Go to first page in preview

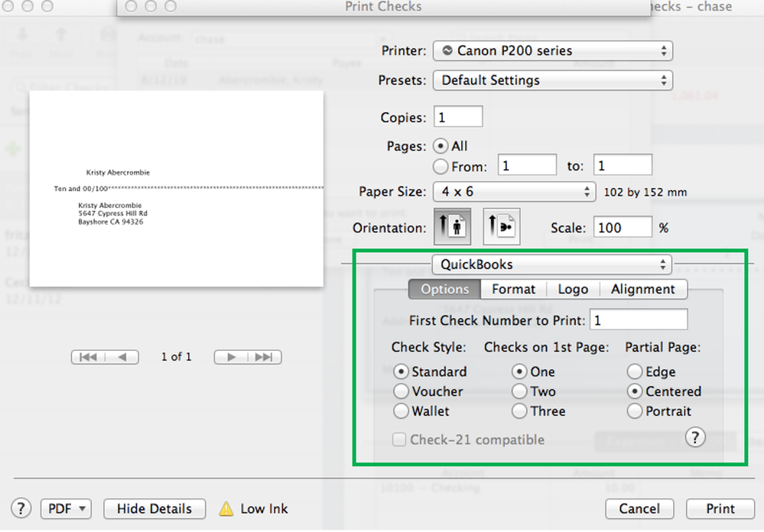tap(88, 357)
